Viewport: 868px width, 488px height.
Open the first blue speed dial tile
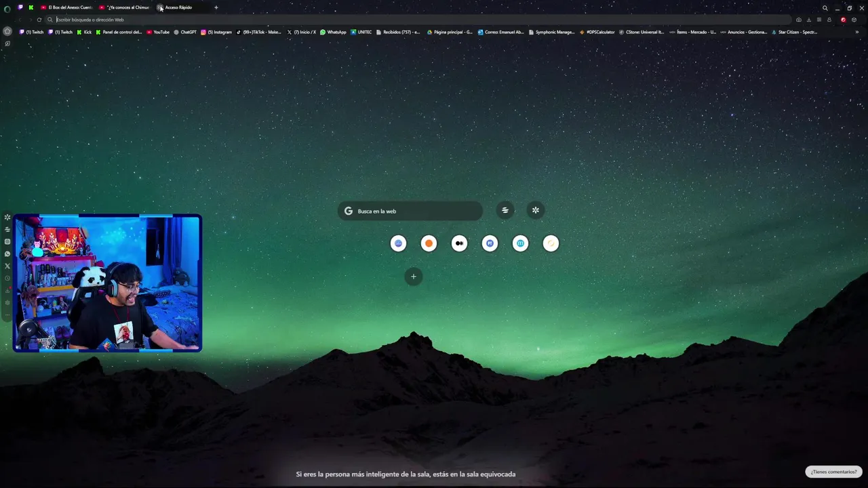pyautogui.click(x=398, y=243)
